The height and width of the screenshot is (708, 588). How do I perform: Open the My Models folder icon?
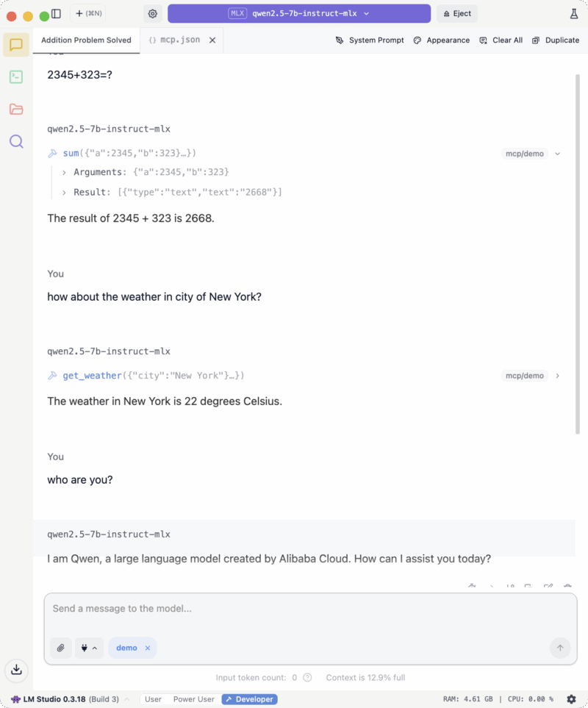coord(16,109)
